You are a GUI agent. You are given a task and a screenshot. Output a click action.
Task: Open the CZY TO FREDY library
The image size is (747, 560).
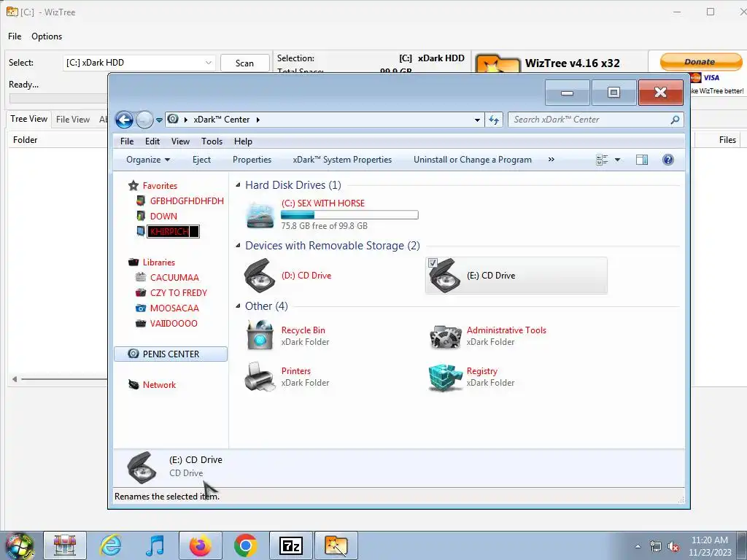coord(179,293)
